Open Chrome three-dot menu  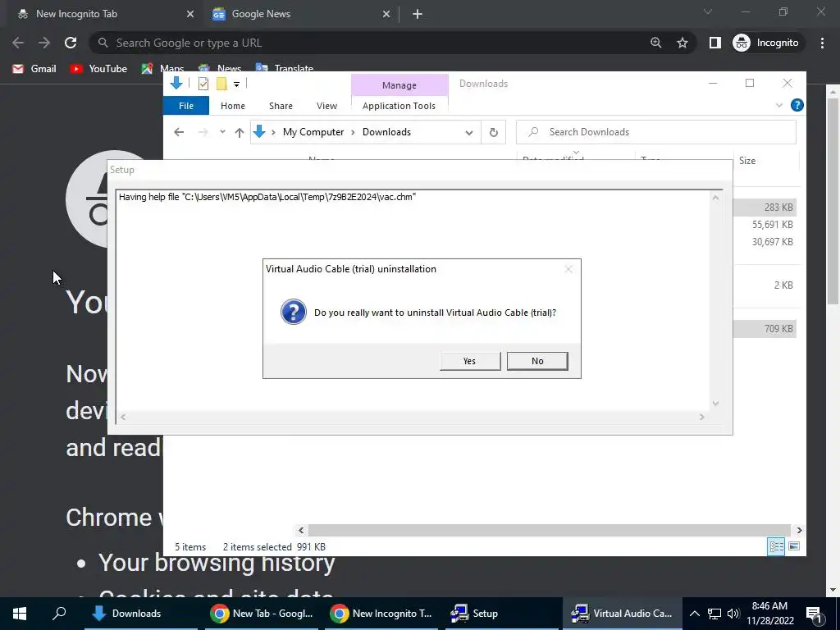822,43
